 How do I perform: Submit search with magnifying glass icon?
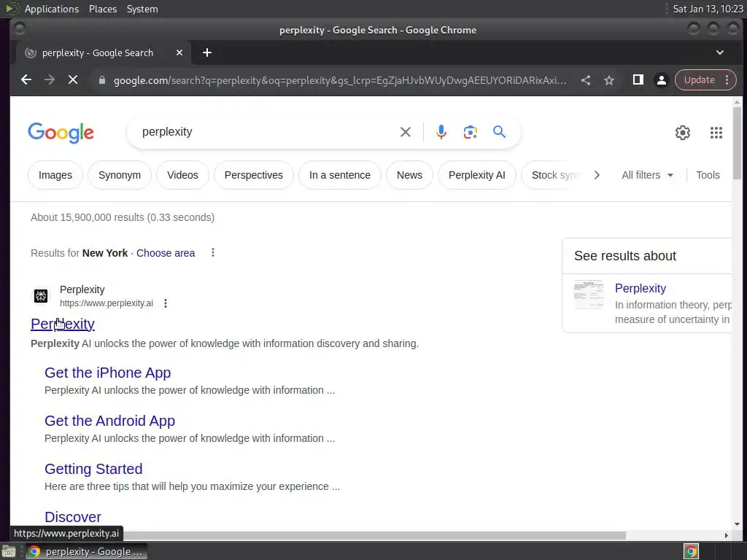pyautogui.click(x=499, y=132)
